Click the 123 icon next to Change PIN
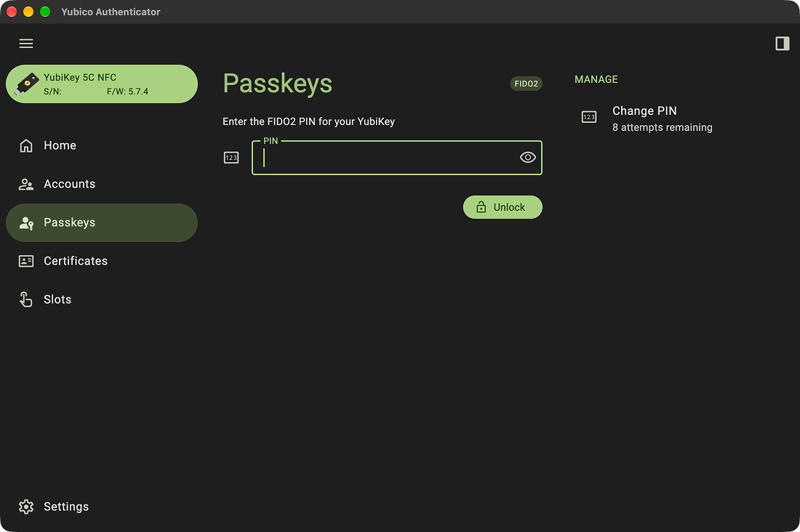 589,117
